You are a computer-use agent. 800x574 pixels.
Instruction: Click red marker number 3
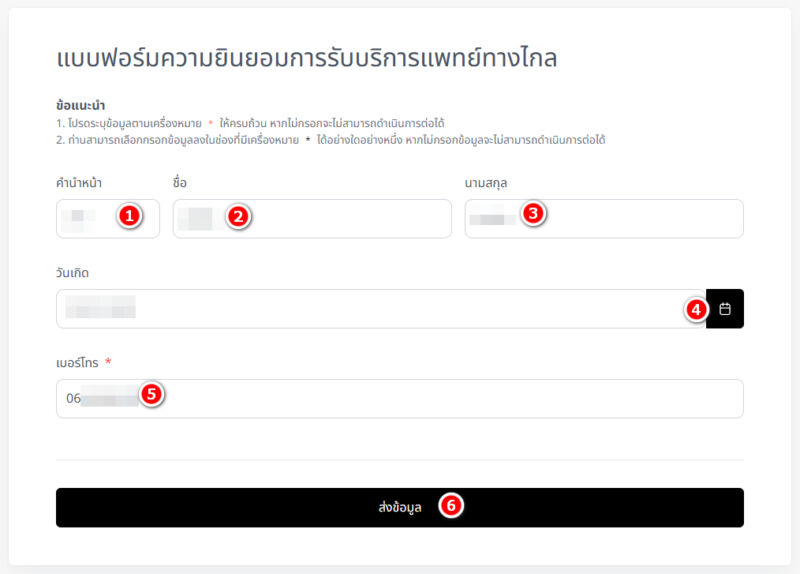(x=534, y=213)
